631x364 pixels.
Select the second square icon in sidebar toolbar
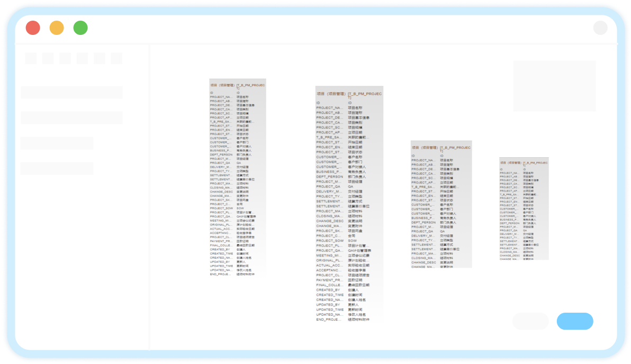pyautogui.click(x=48, y=58)
